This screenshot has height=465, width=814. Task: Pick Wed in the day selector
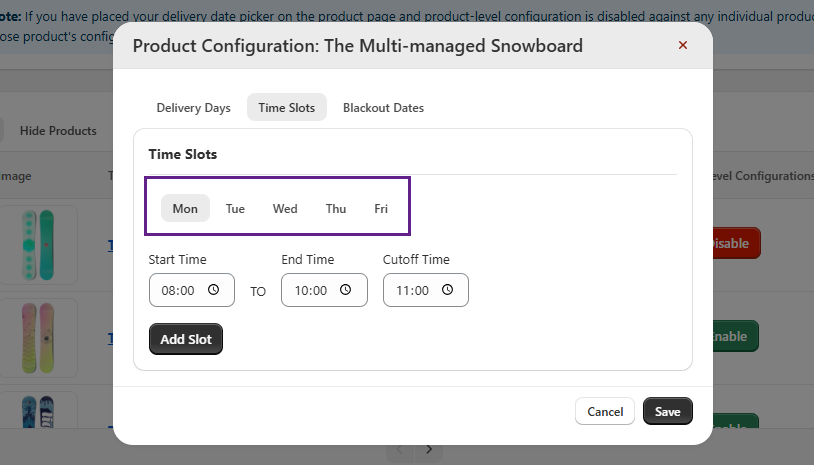[x=285, y=208]
